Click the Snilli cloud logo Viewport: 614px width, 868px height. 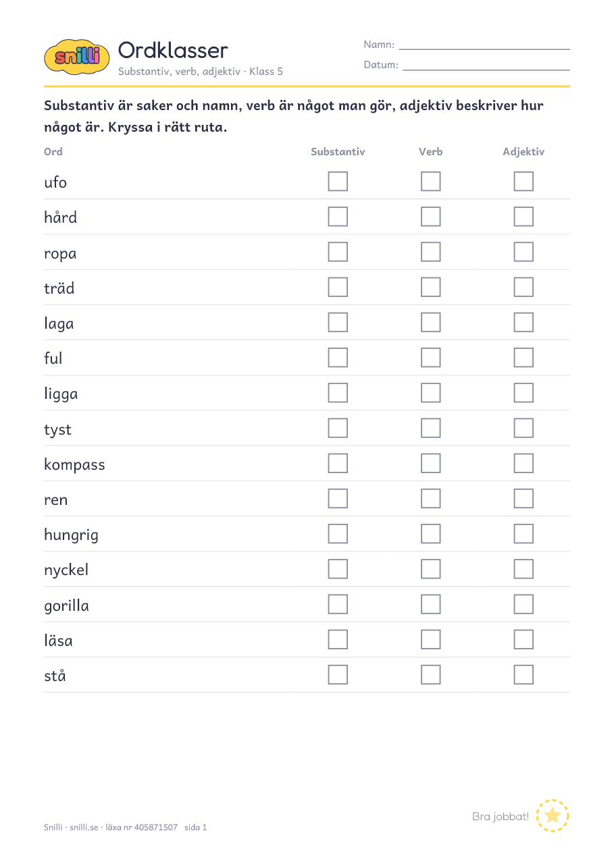76,57
